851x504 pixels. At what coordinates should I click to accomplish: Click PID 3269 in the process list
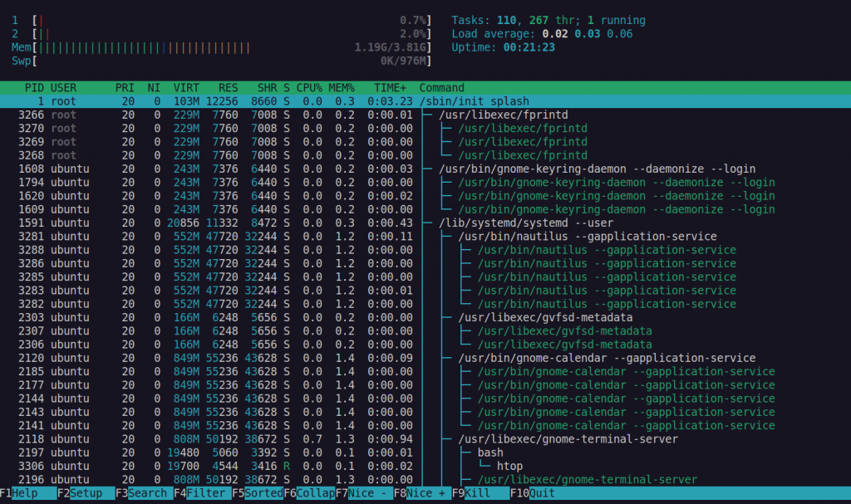pyautogui.click(x=31, y=142)
